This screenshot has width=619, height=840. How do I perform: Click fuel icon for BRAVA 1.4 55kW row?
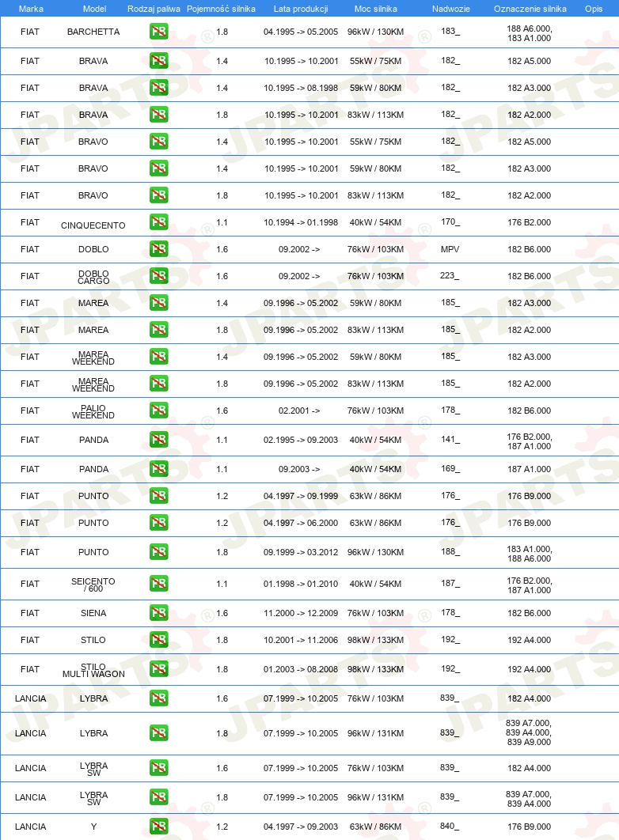158,61
